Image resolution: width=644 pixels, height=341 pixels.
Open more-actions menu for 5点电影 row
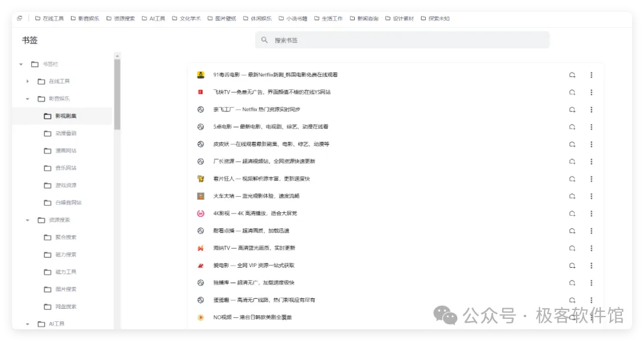(x=592, y=126)
